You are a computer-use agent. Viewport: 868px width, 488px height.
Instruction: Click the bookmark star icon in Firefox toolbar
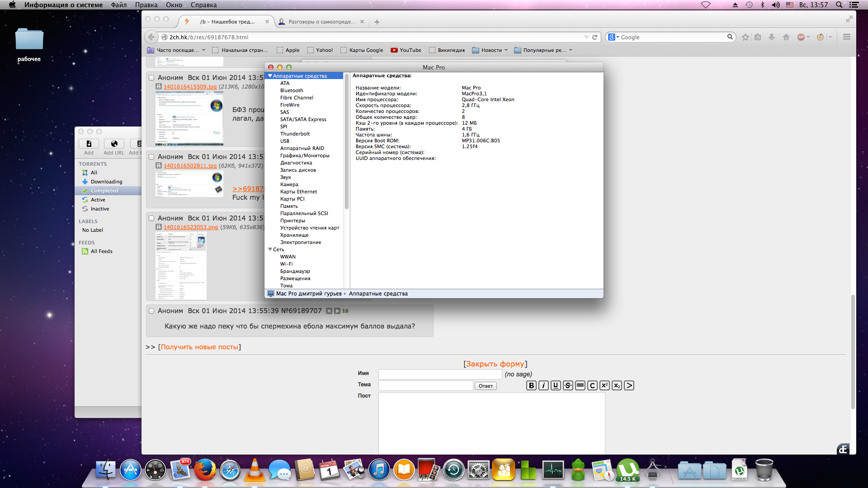[745, 37]
